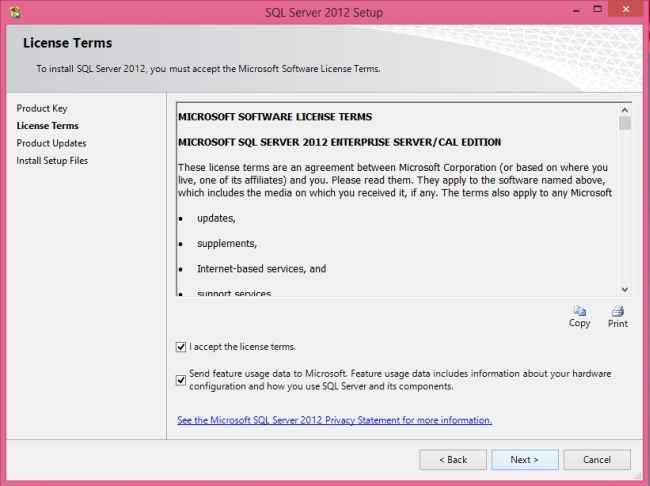The image size is (650, 486).
Task: Click the 'updates,' bullet line
Action: tap(216, 218)
